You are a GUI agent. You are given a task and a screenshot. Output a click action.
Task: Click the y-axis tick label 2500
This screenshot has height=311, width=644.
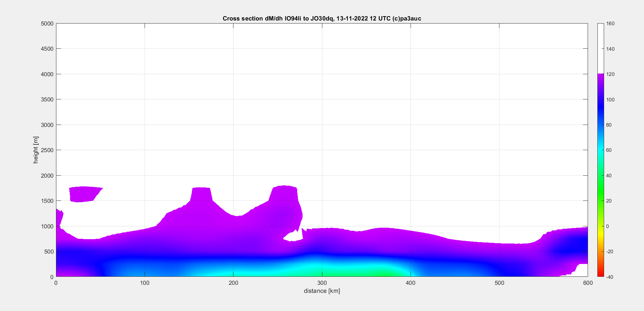point(47,150)
